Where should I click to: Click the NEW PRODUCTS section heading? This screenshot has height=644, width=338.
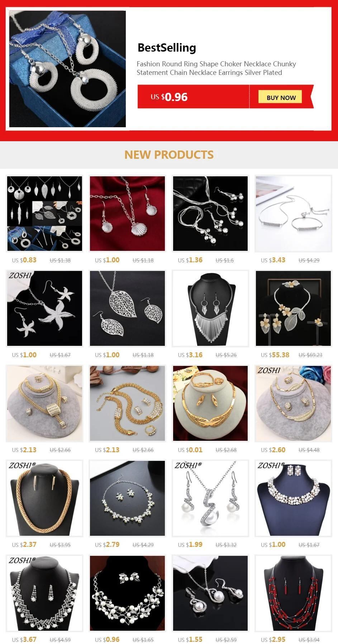tap(169, 155)
